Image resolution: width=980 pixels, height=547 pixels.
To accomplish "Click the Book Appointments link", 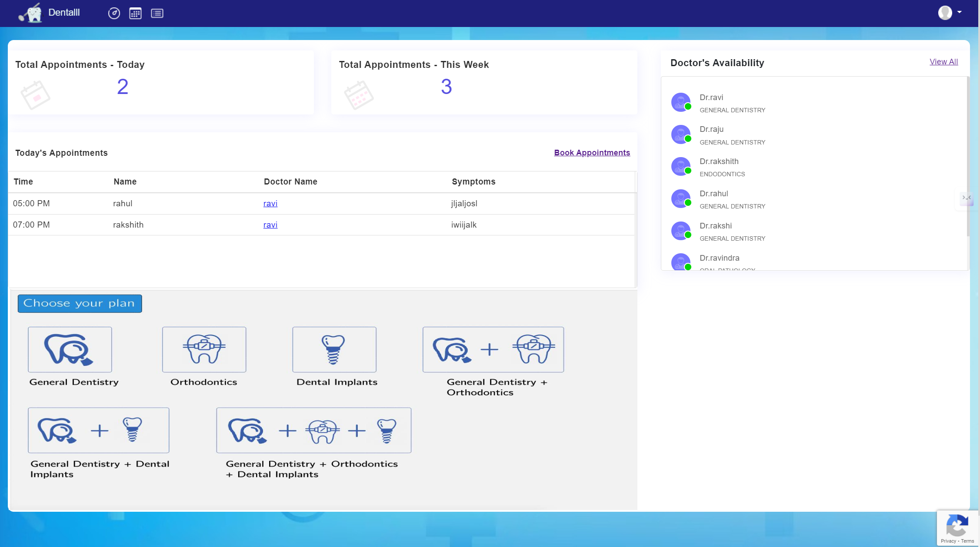I will (x=592, y=153).
